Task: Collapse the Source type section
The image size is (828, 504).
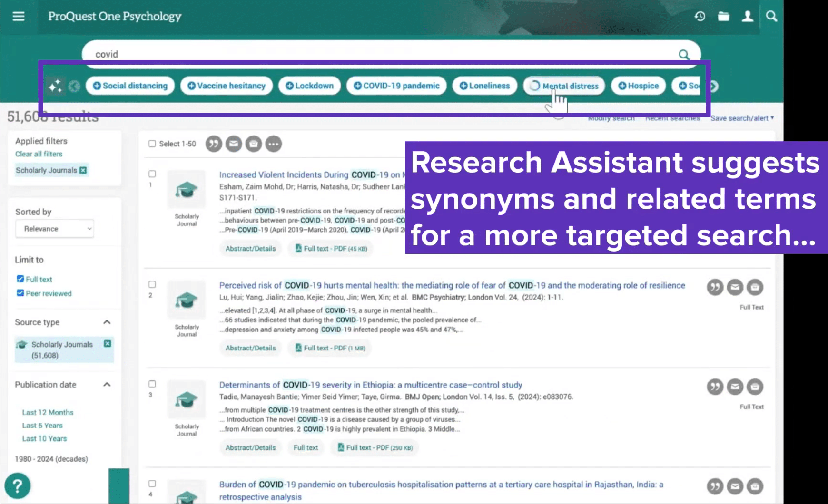Action: click(107, 322)
